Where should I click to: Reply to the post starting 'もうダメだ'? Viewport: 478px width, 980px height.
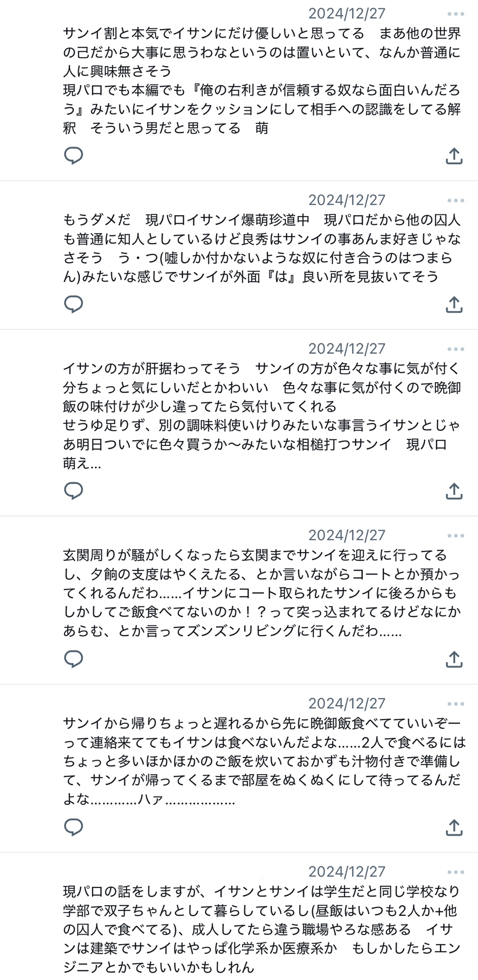(74, 304)
